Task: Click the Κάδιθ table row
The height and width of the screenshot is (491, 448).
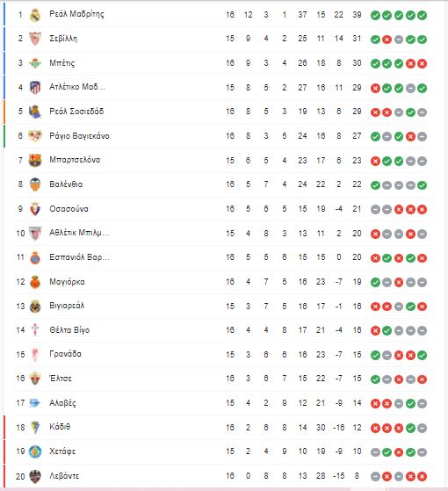Action: (x=221, y=428)
